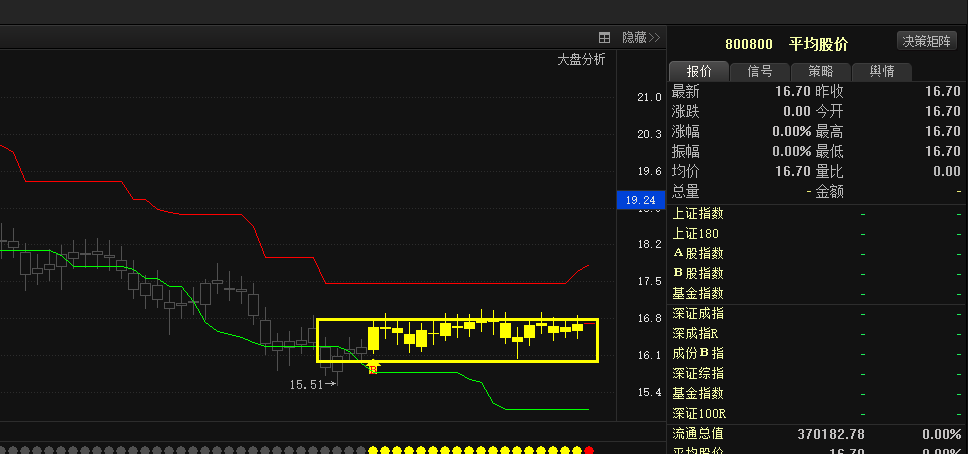Click the 隐藏>> button to hide the side panel
This screenshot has height=454, width=968.
[x=641, y=38]
